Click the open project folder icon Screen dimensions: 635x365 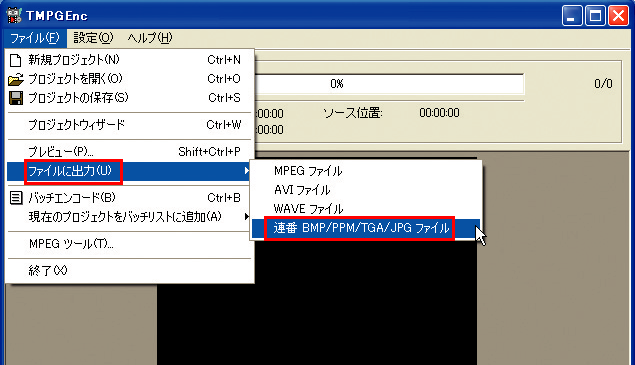[x=16, y=79]
